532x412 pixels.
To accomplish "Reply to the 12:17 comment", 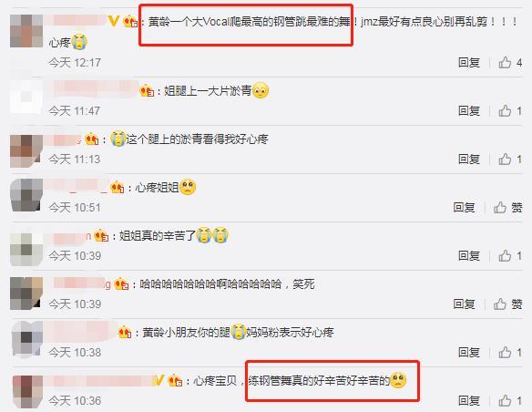I will [x=469, y=63].
